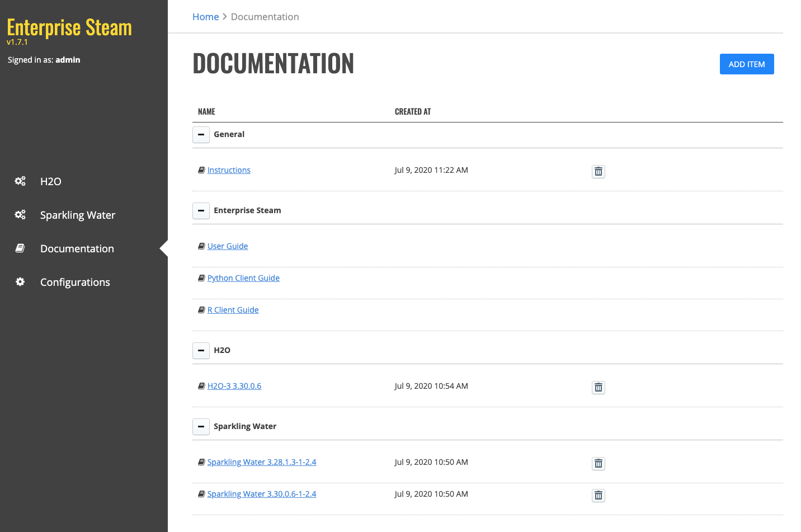The height and width of the screenshot is (532, 801).
Task: Click the Configurations gear icon
Action: click(x=20, y=282)
